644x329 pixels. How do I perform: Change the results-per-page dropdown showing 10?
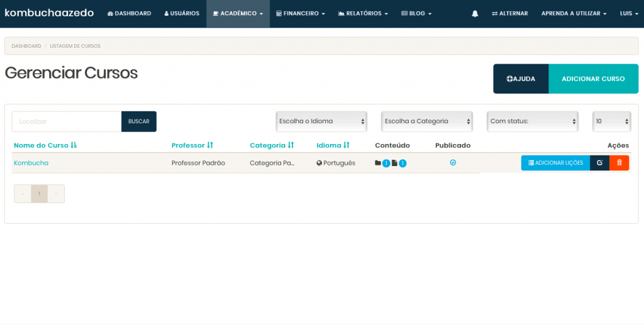coord(611,121)
